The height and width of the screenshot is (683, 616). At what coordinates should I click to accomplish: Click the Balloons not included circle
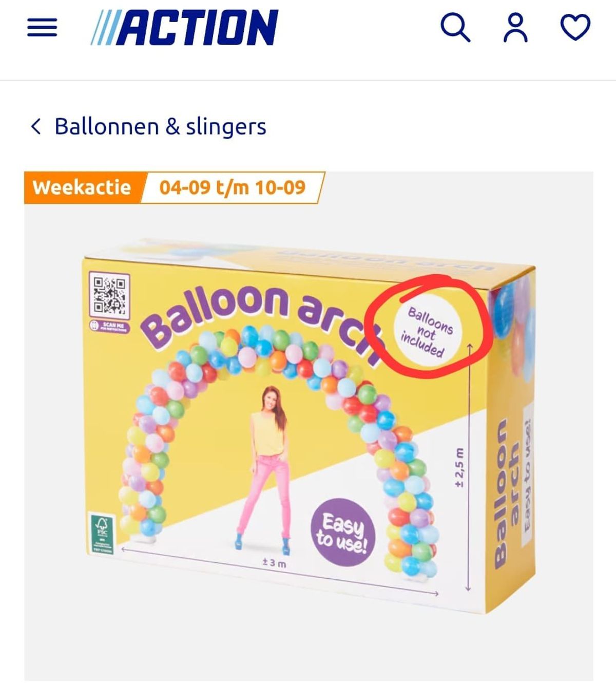(x=427, y=332)
